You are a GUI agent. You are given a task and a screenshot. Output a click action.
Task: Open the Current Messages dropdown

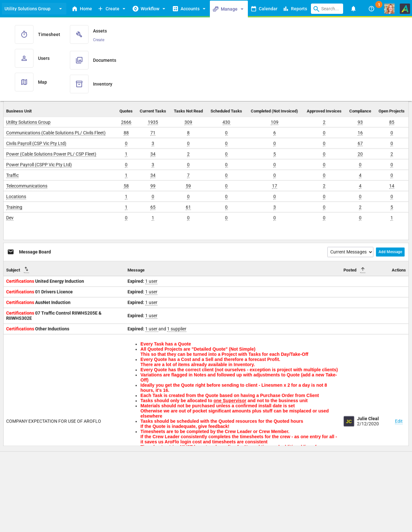click(350, 252)
